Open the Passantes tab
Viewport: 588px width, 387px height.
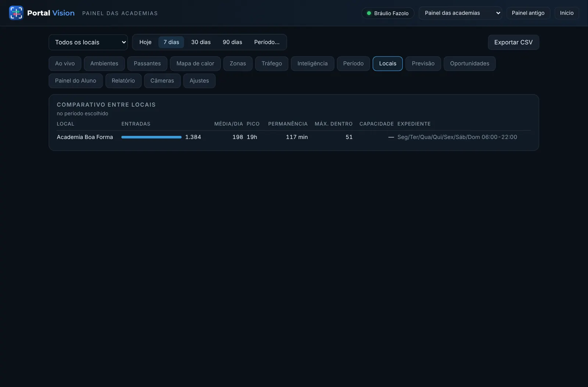[147, 64]
